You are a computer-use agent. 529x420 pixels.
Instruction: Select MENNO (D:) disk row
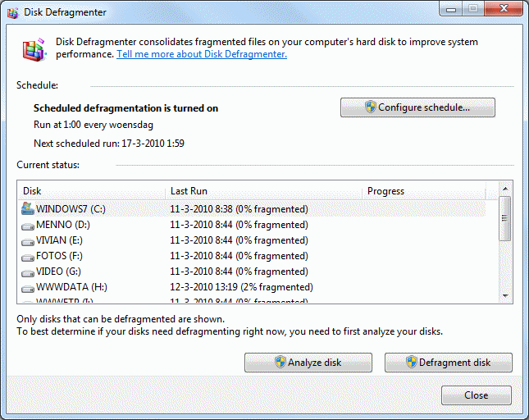(x=252, y=225)
